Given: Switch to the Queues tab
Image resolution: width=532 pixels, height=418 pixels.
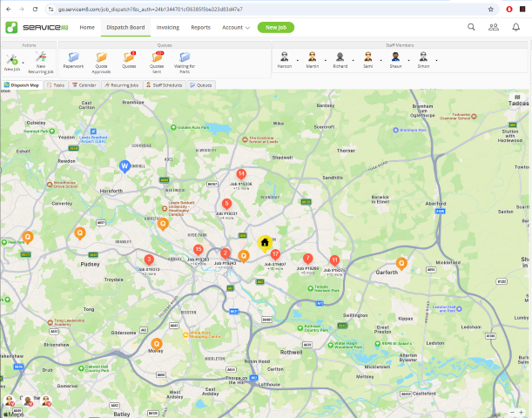Looking at the screenshot, I should coord(201,85).
